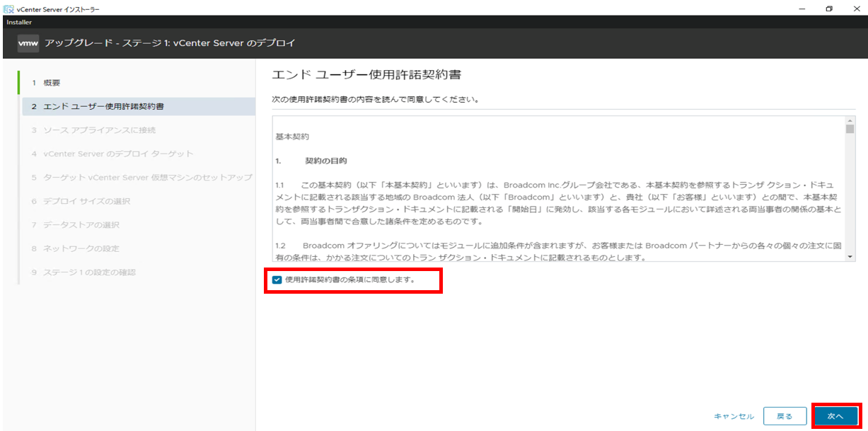Screen dimensions: 868x431
Task: Click the license text scrollbar down arrow
Action: pos(850,257)
